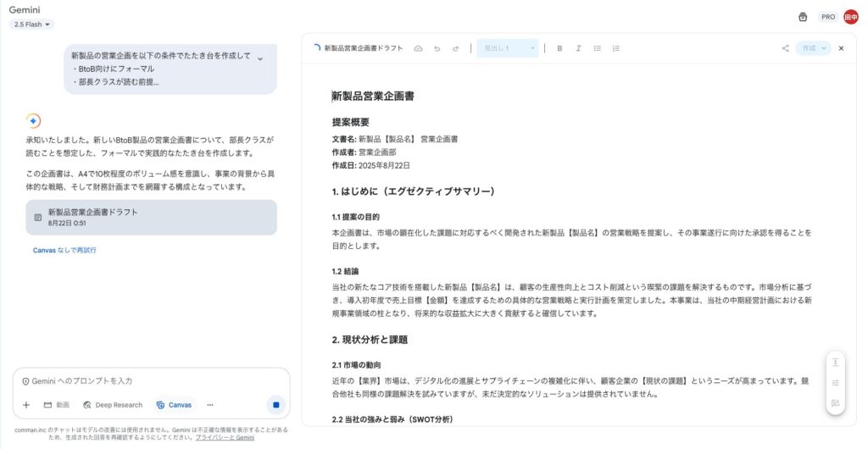Click the tone adjust icon in the floating toolbar
This screenshot has width=868, height=449.
[x=835, y=383]
